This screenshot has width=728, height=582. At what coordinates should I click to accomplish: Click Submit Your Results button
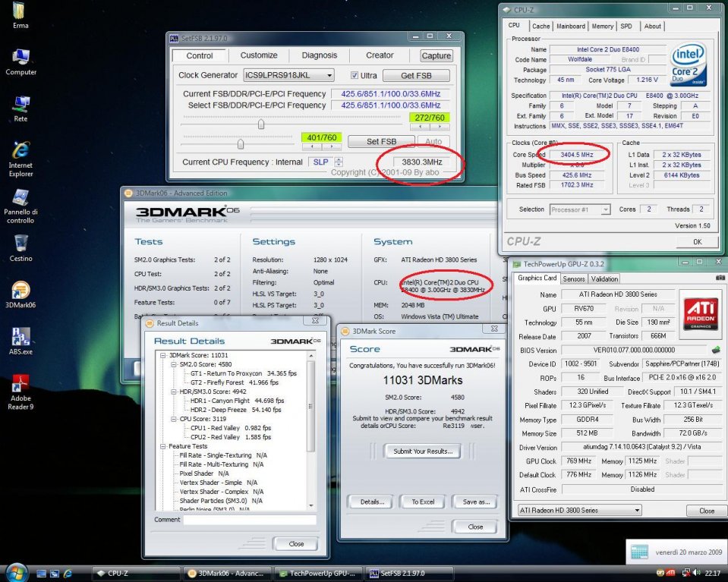pyautogui.click(x=423, y=451)
